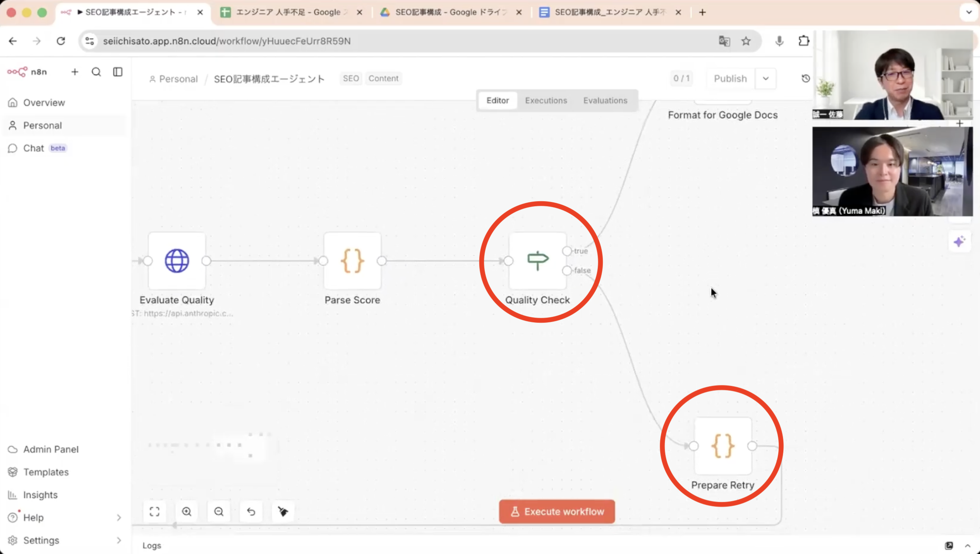Select the Prepare Retry code node
Image resolution: width=980 pixels, height=554 pixels.
pos(723,446)
